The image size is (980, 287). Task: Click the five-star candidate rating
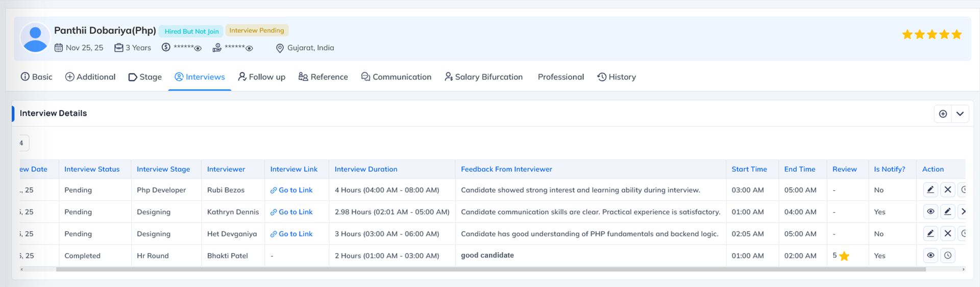(x=932, y=35)
